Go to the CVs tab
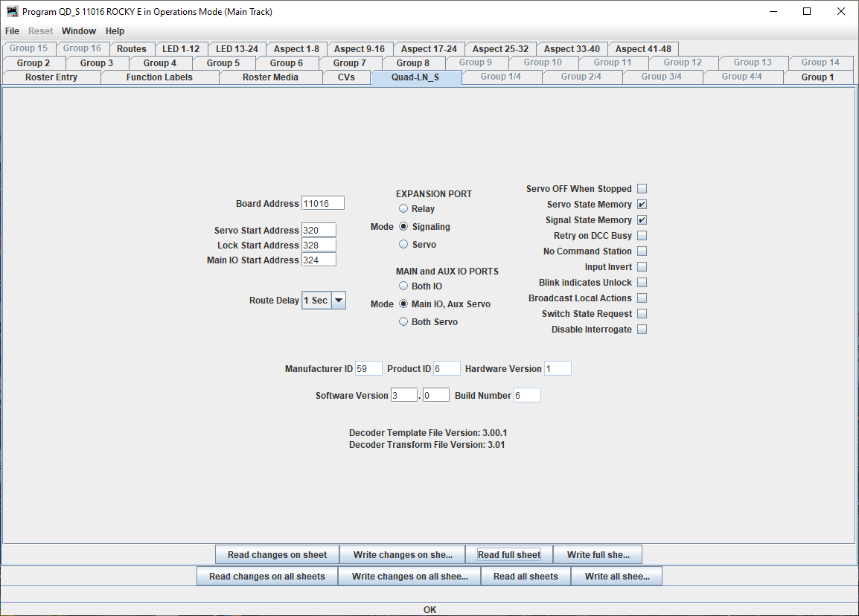 click(x=346, y=77)
